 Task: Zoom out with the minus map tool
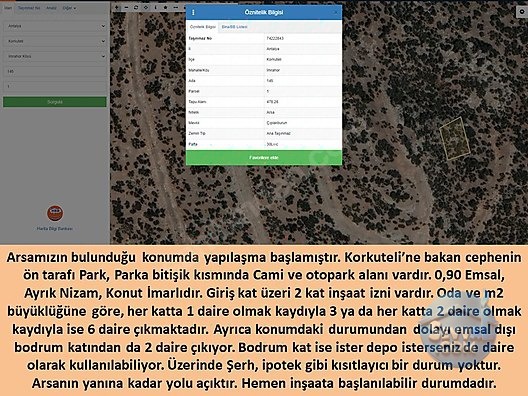tap(126, 7)
